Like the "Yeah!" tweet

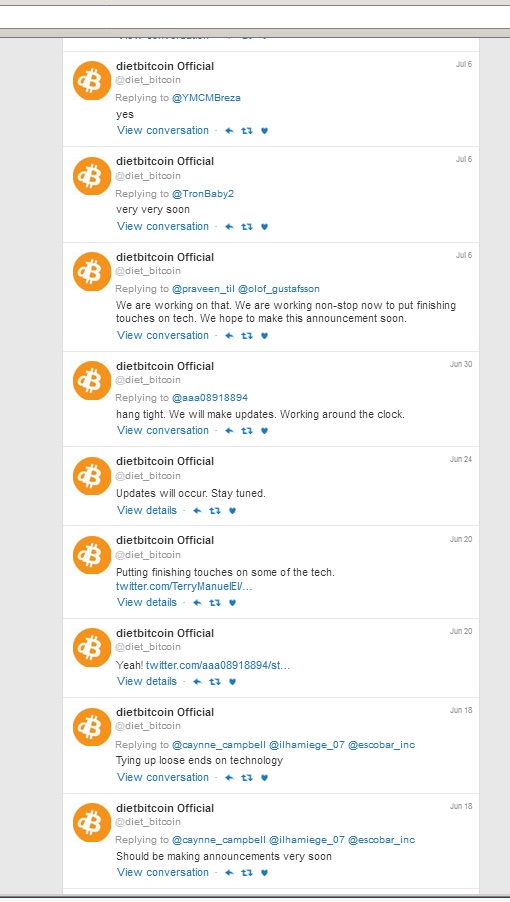[x=232, y=682]
